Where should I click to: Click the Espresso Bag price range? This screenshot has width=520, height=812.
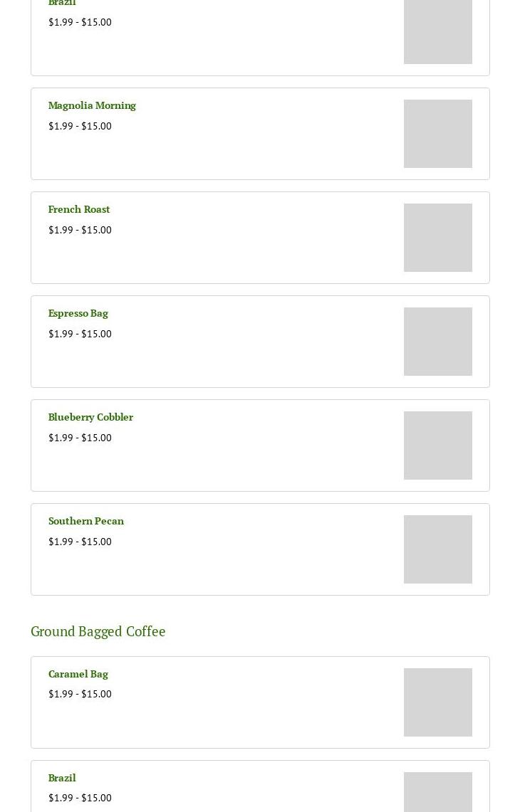click(x=80, y=334)
